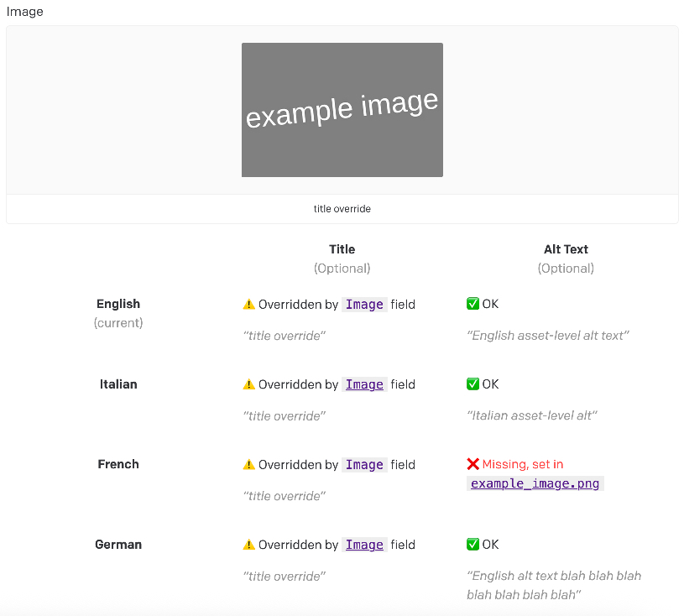This screenshot has width=684, height=616.
Task: Click the green OK checkmark for German
Action: click(473, 545)
